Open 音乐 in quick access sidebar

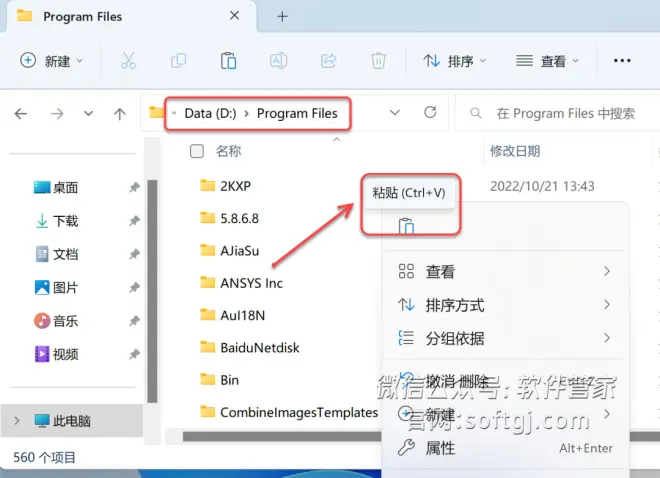(56, 321)
